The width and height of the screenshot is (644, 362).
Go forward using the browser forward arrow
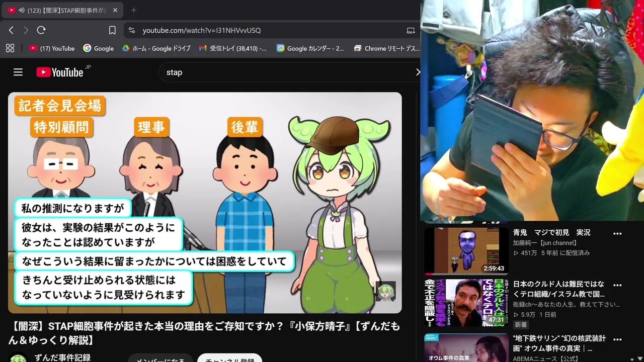coord(26,30)
